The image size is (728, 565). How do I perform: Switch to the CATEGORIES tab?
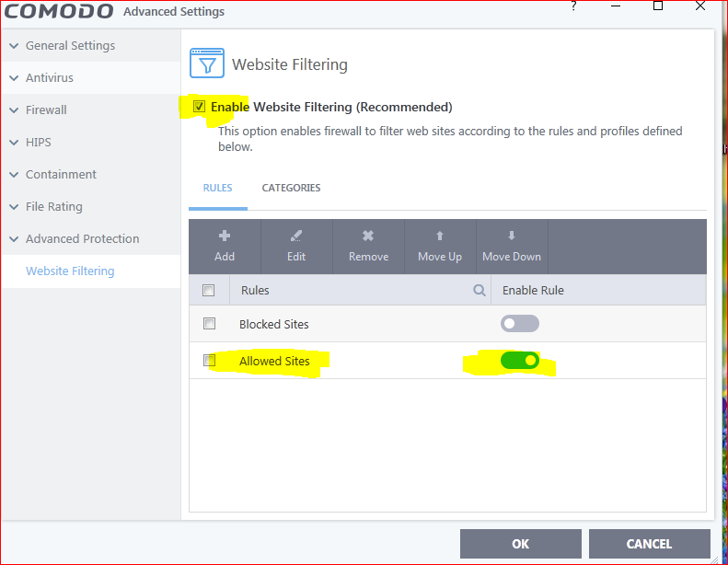click(291, 188)
